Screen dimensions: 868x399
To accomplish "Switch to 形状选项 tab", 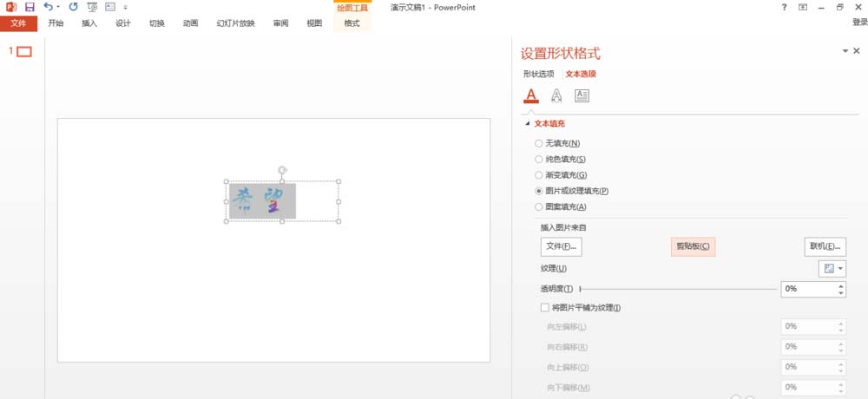I will (539, 74).
